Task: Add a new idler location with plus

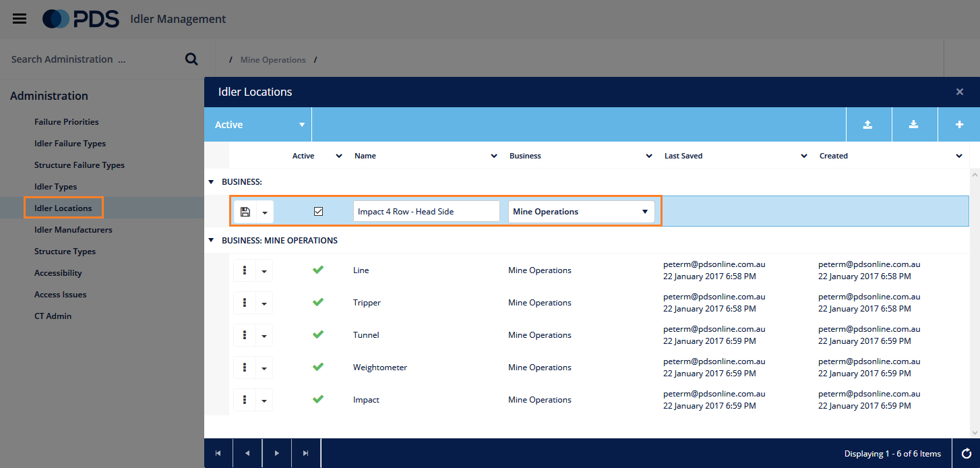Action: (x=960, y=125)
